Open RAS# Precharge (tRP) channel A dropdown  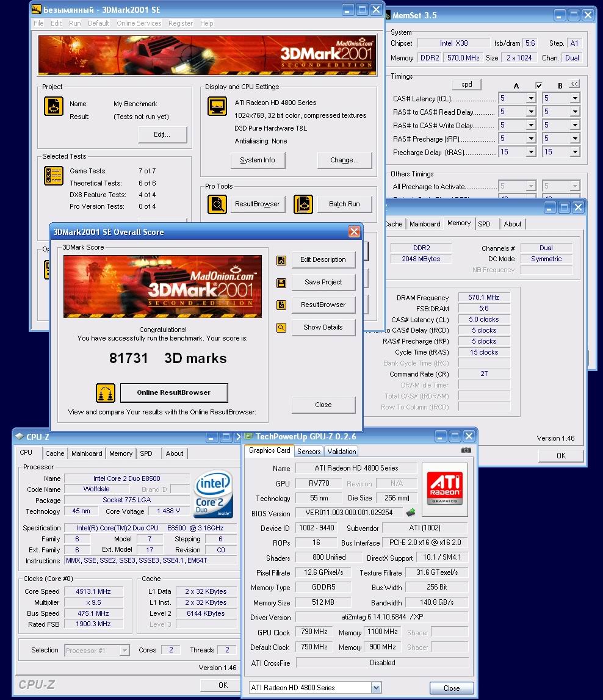point(531,139)
